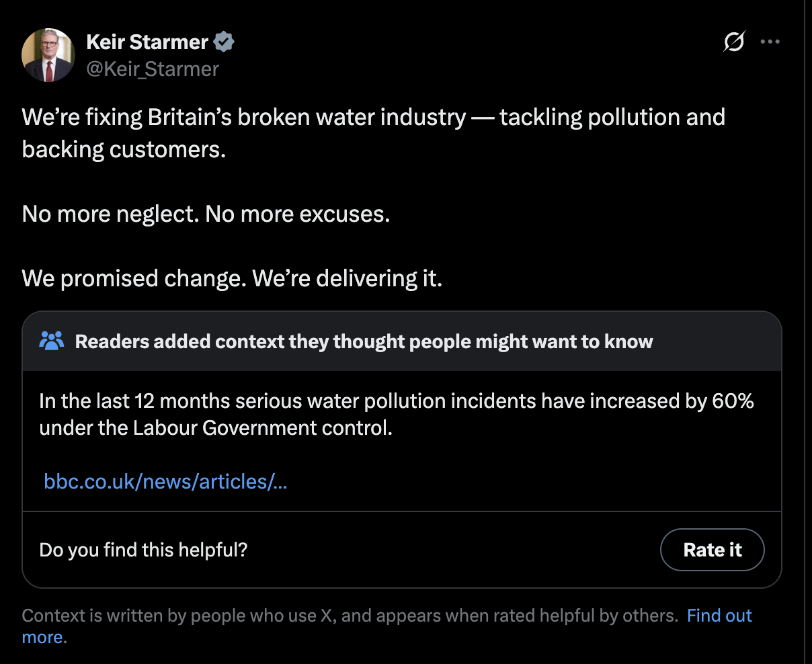The height and width of the screenshot is (664, 812).
Task: Click the note's 'under the Labour Government control.' line
Action: coord(216,427)
